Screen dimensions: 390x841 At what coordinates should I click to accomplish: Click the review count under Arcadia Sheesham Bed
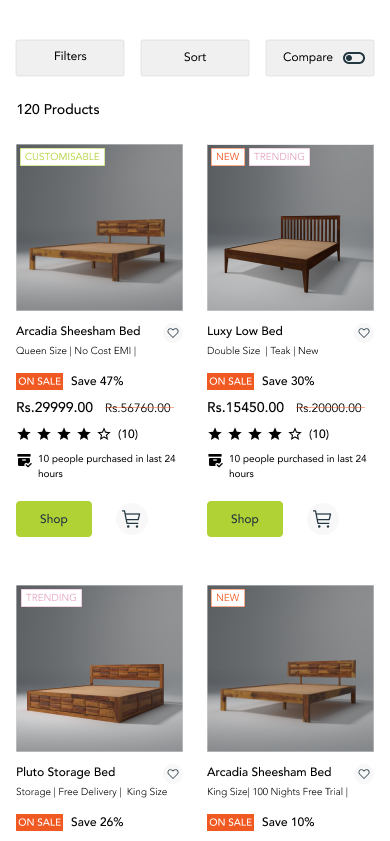[128, 434]
